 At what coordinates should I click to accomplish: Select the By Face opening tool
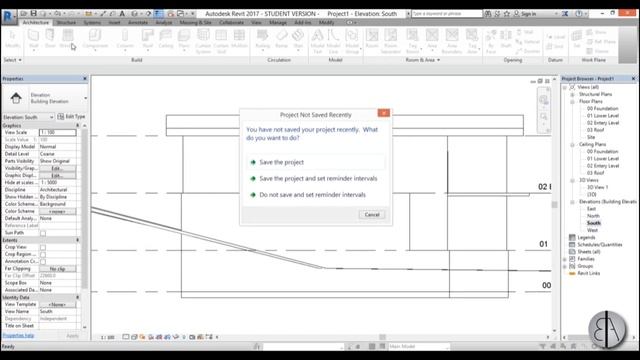click(x=491, y=41)
